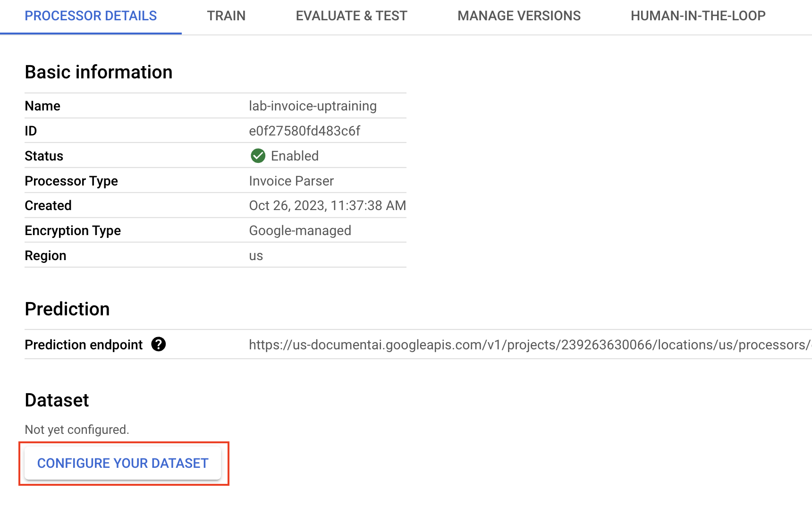Click the processor name lab-invoice-uptraining
The image size is (812, 507).
[313, 106]
